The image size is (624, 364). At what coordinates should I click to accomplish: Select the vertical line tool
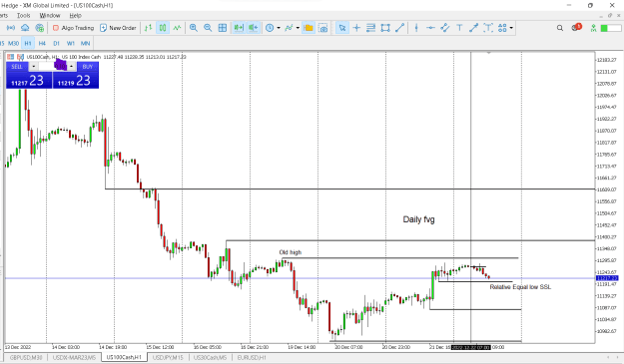(416, 28)
